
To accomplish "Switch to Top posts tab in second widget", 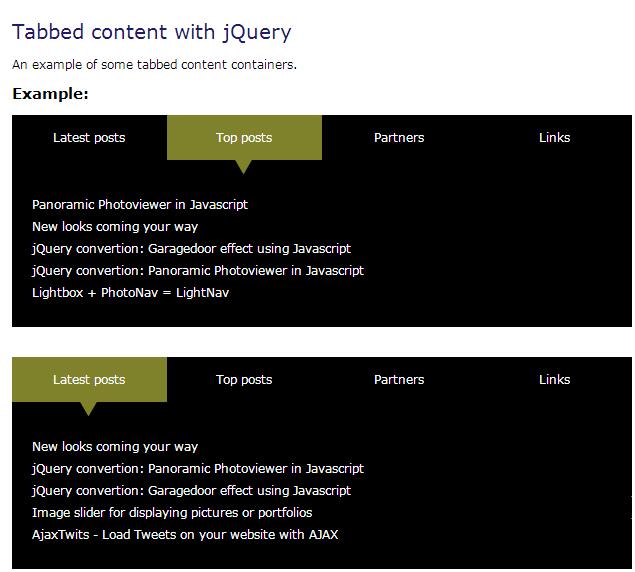I will (x=244, y=380).
